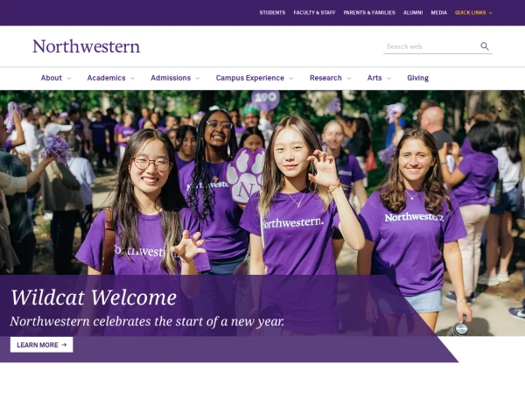Viewport: 525px width, 420px height.
Task: Expand the About menu chevron
Action: tap(69, 79)
